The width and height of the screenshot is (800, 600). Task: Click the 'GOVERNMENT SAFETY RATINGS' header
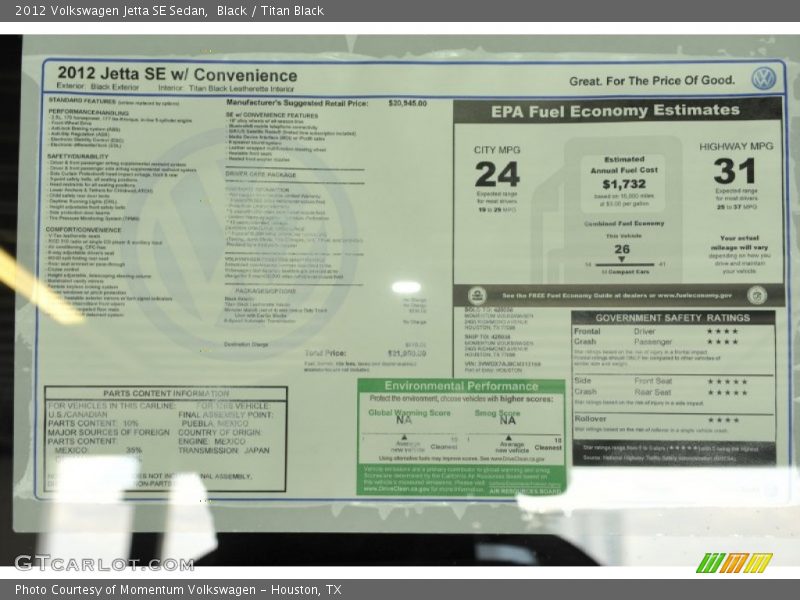click(672, 318)
